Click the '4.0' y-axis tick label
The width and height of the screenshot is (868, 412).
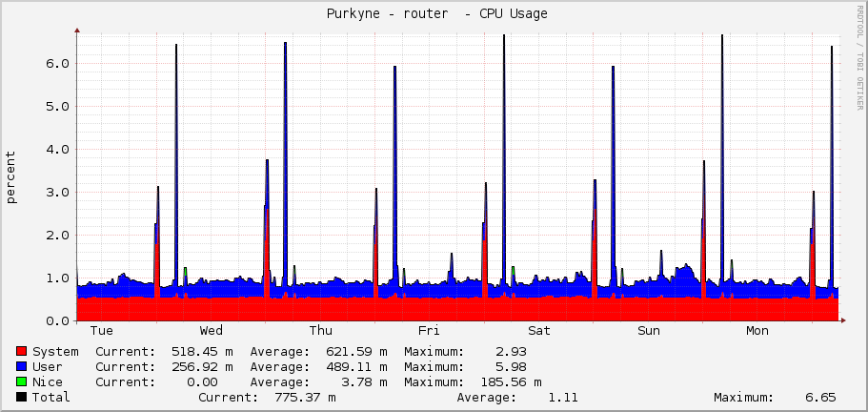point(57,149)
